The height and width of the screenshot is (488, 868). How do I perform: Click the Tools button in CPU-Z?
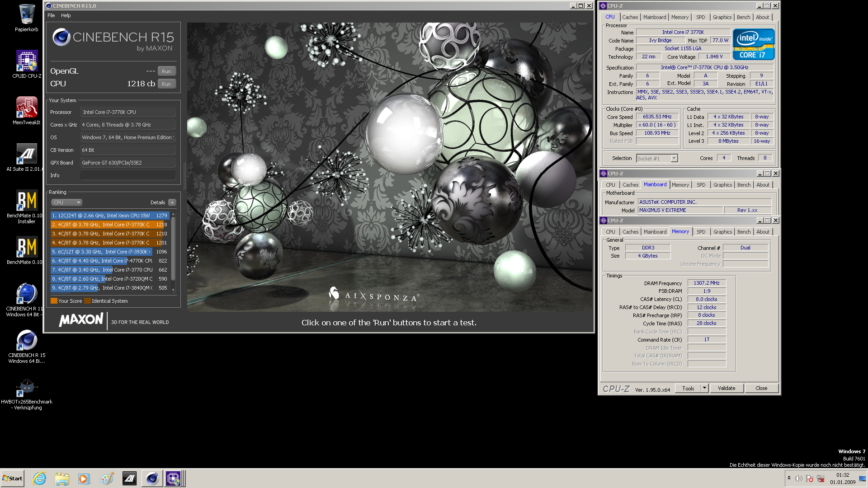click(688, 388)
